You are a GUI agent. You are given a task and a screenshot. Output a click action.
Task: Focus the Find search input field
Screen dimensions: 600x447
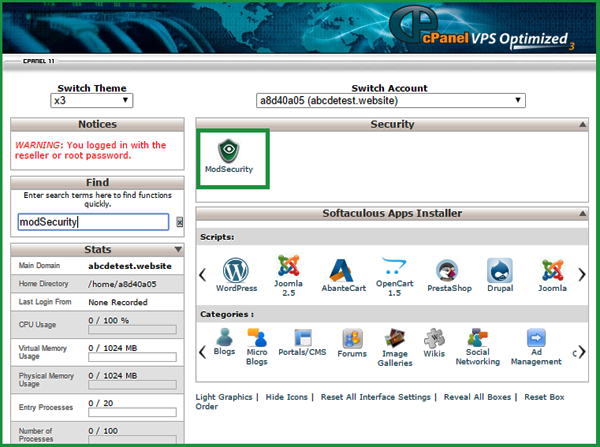tap(93, 222)
